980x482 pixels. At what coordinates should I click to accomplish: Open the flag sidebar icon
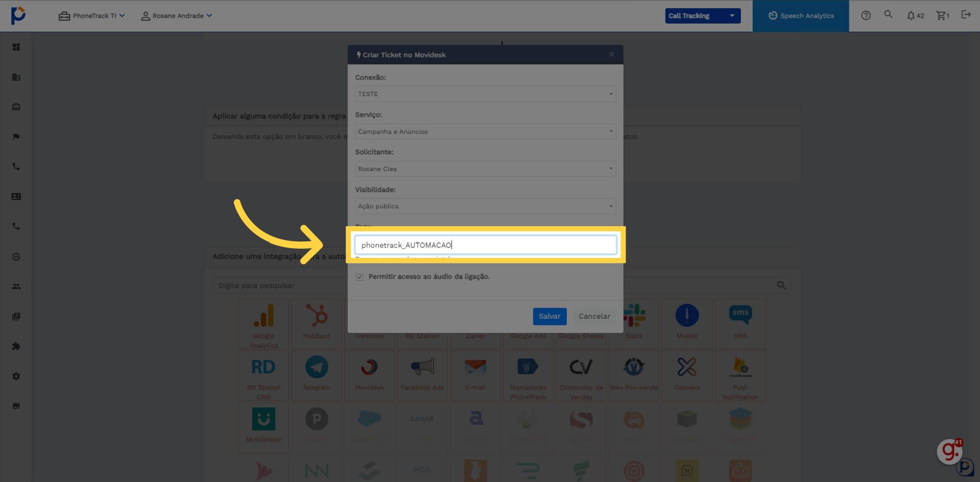[x=16, y=137]
